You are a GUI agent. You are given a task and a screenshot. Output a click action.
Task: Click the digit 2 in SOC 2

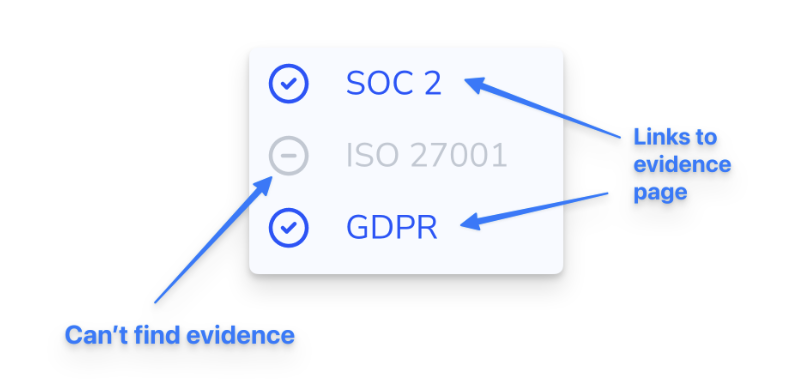432,83
